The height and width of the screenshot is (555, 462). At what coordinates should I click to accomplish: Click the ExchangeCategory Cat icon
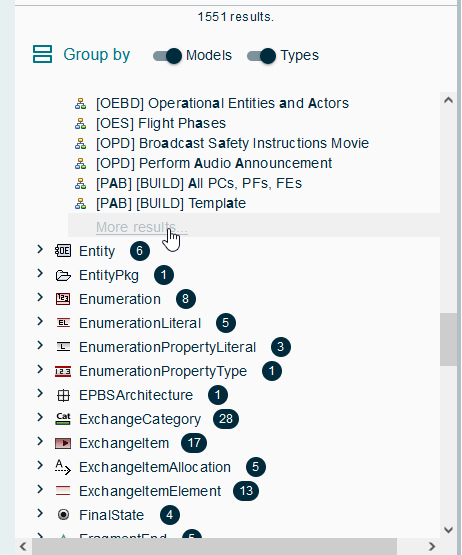pyautogui.click(x=63, y=419)
